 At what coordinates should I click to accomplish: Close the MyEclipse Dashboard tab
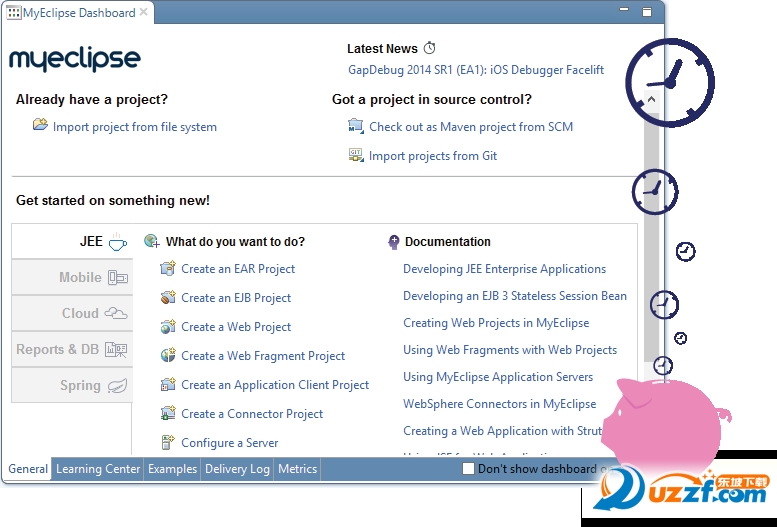click(x=144, y=12)
